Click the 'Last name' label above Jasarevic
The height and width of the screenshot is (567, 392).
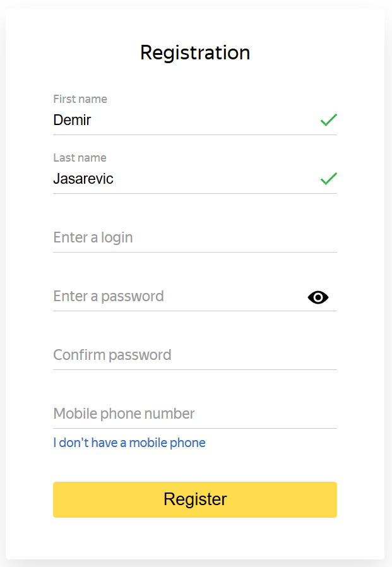click(80, 158)
